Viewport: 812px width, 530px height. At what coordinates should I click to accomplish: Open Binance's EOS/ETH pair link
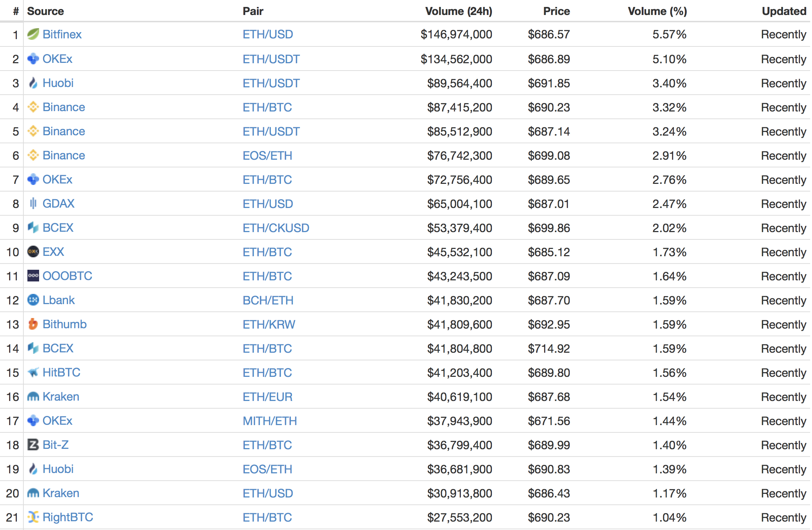pyautogui.click(x=267, y=155)
